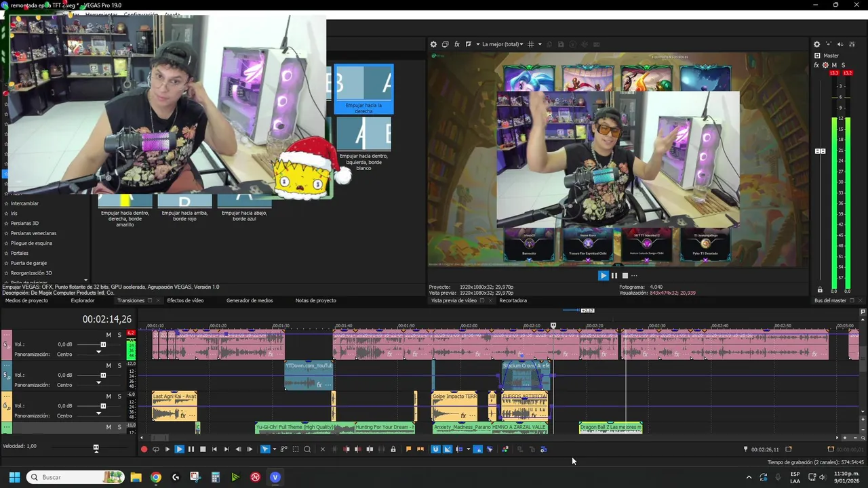
Task: Solo audio track 4
Action: click(119, 335)
